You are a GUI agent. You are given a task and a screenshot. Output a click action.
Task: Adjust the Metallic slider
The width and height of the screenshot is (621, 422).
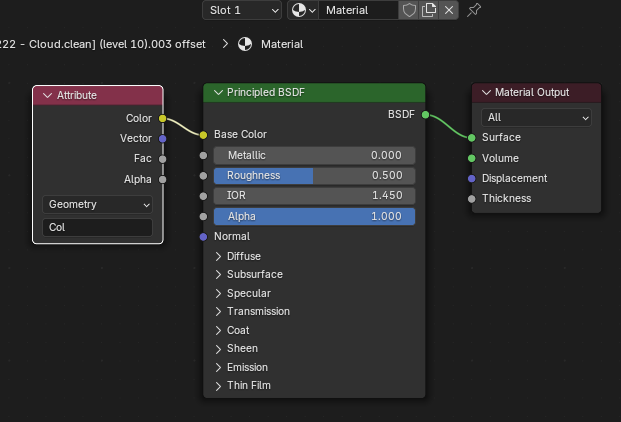[314, 155]
